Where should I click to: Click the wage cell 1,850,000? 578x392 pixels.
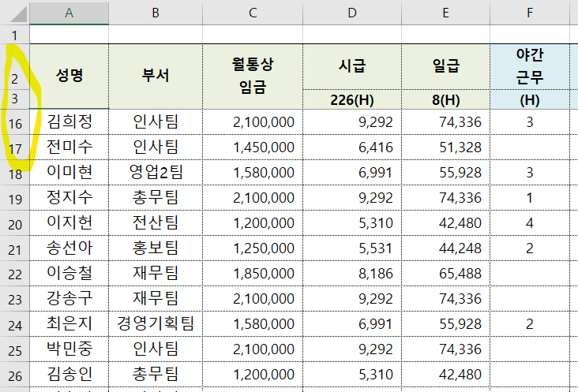click(x=253, y=274)
